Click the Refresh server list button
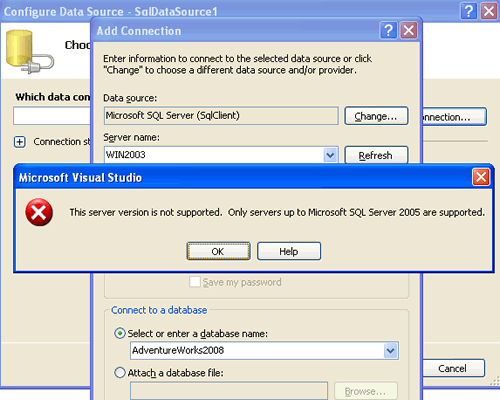 (376, 155)
